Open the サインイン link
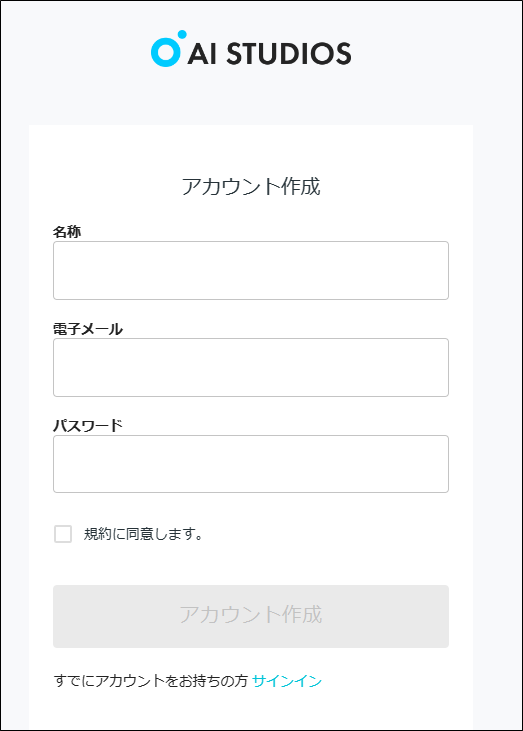 pyautogui.click(x=287, y=681)
